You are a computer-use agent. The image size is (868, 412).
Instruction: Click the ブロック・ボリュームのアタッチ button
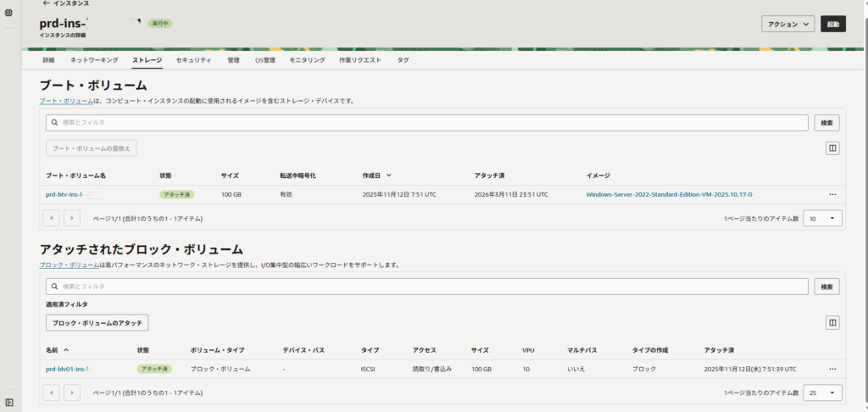click(97, 323)
